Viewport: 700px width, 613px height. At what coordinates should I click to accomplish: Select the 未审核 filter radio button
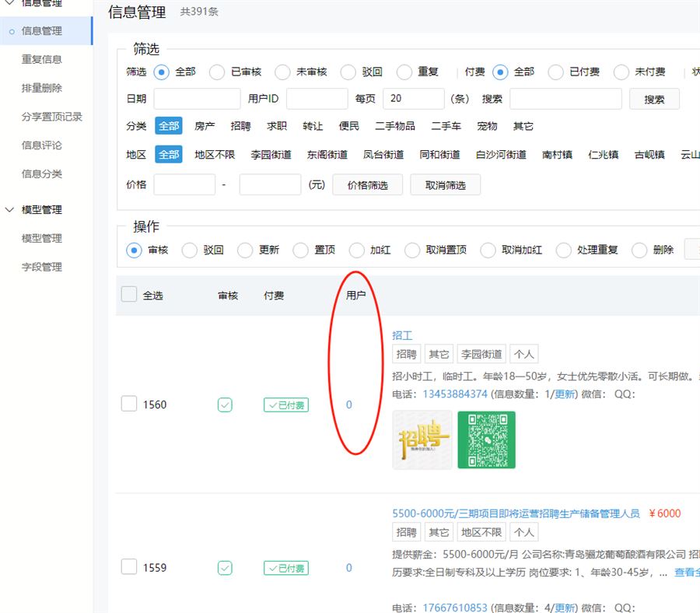(x=282, y=72)
